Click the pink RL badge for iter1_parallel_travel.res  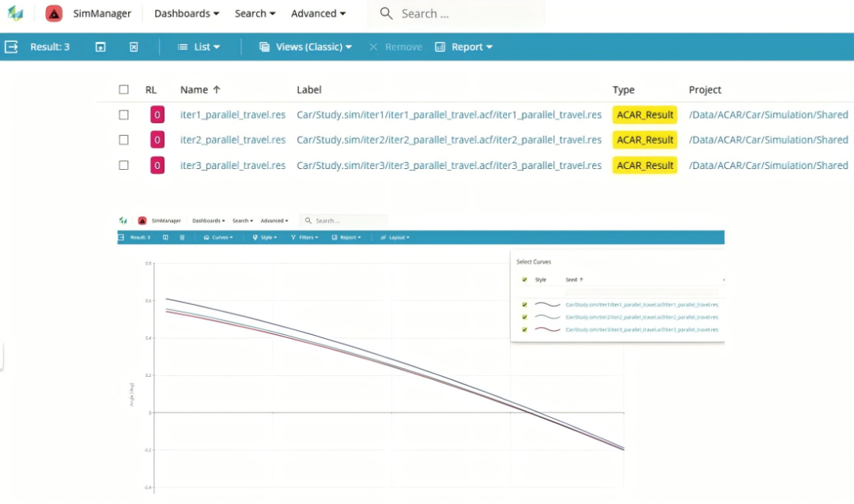(157, 115)
